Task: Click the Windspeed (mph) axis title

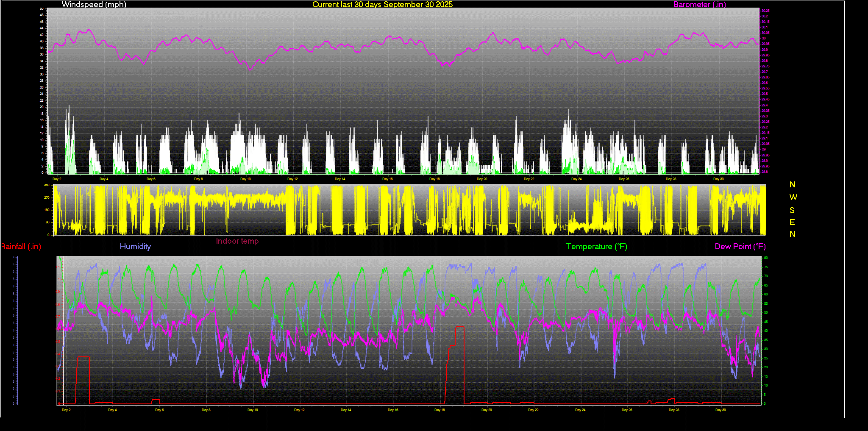Action: pos(94,4)
